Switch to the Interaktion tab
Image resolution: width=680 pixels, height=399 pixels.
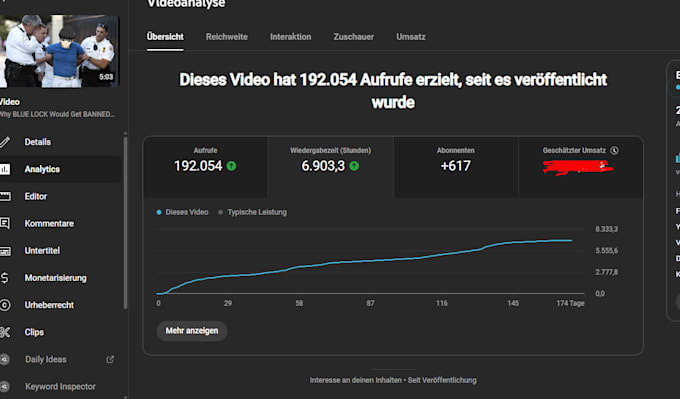(x=291, y=37)
